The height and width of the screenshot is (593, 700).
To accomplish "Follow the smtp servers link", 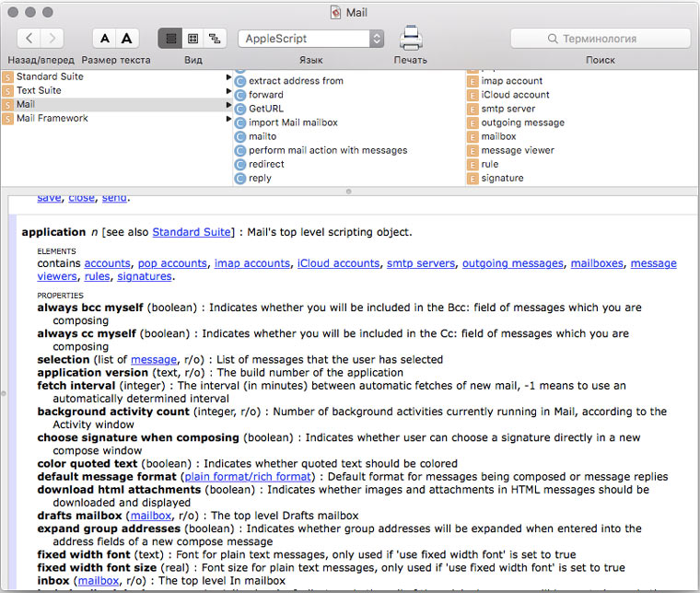I will click(x=421, y=263).
